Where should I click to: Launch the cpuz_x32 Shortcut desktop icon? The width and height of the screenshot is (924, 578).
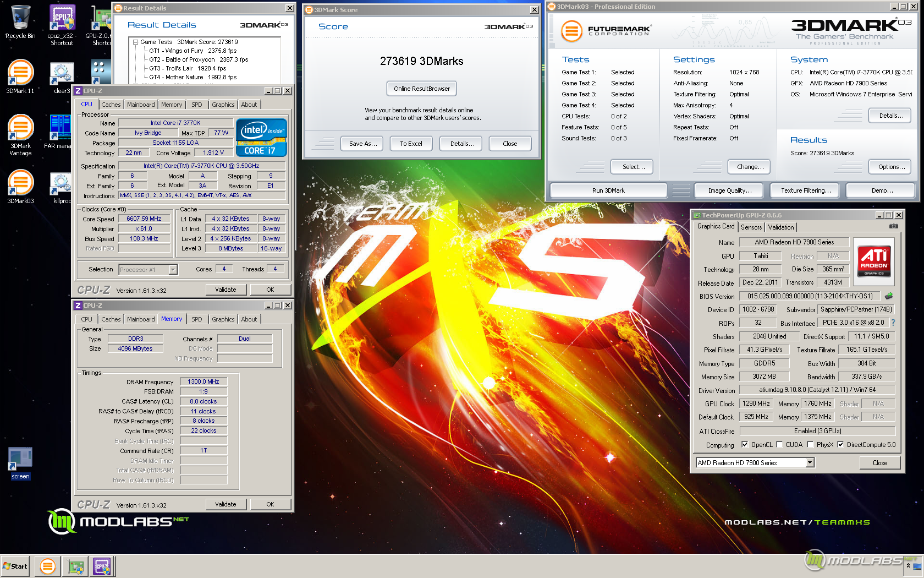(62, 25)
